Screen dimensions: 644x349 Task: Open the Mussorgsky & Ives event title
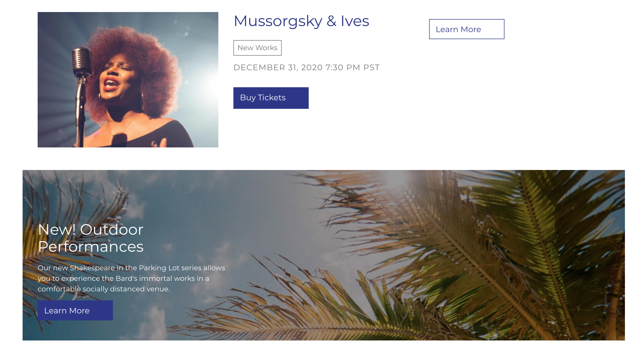pos(301,21)
